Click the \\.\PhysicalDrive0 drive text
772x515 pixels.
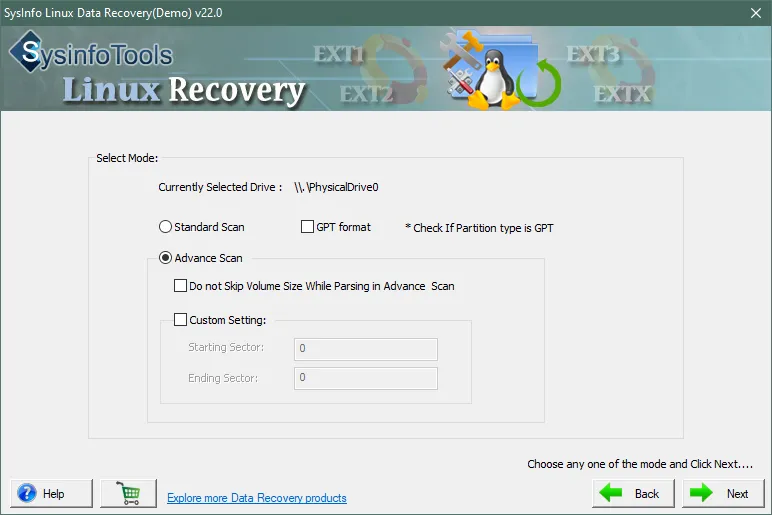(336, 187)
